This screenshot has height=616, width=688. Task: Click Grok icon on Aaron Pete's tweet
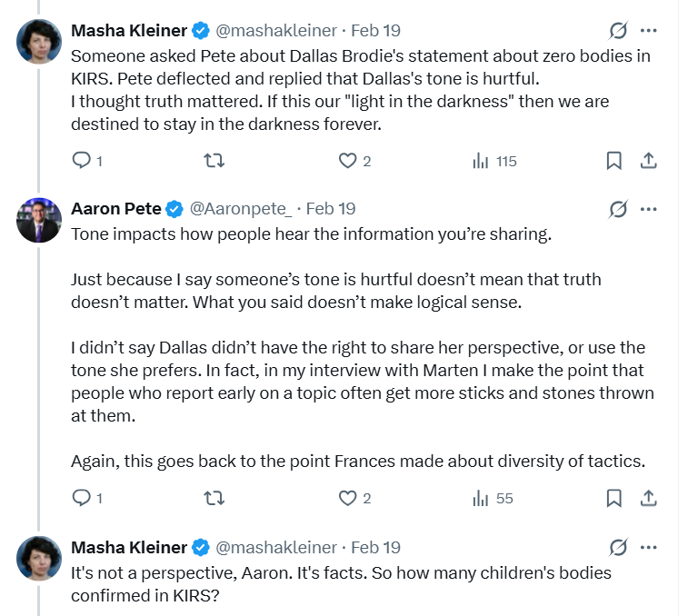coord(618,209)
